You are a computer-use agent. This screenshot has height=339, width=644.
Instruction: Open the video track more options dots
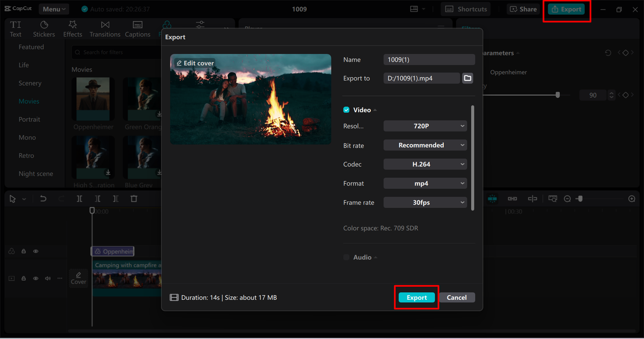(60, 278)
